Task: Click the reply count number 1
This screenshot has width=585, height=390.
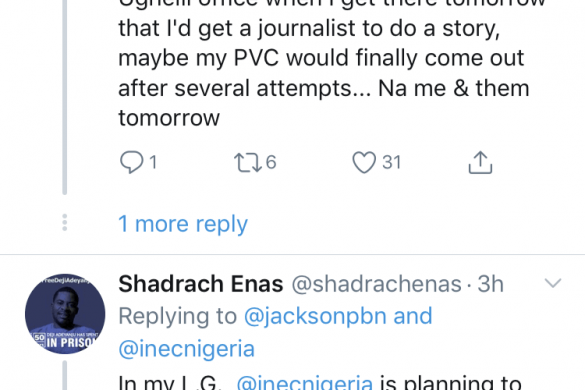Action: click(153, 162)
